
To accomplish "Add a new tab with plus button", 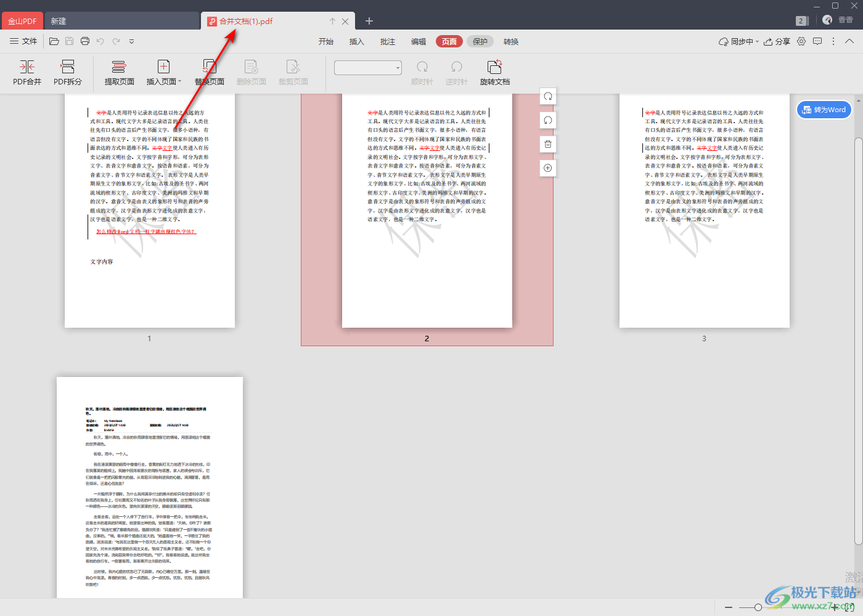I will (369, 21).
